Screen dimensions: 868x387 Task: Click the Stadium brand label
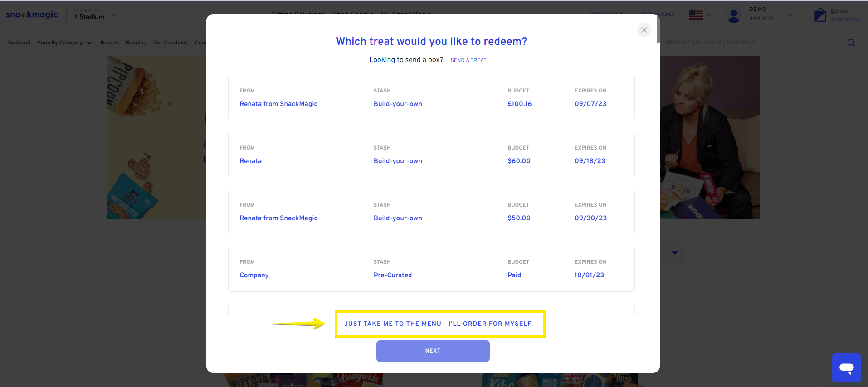pos(89,16)
